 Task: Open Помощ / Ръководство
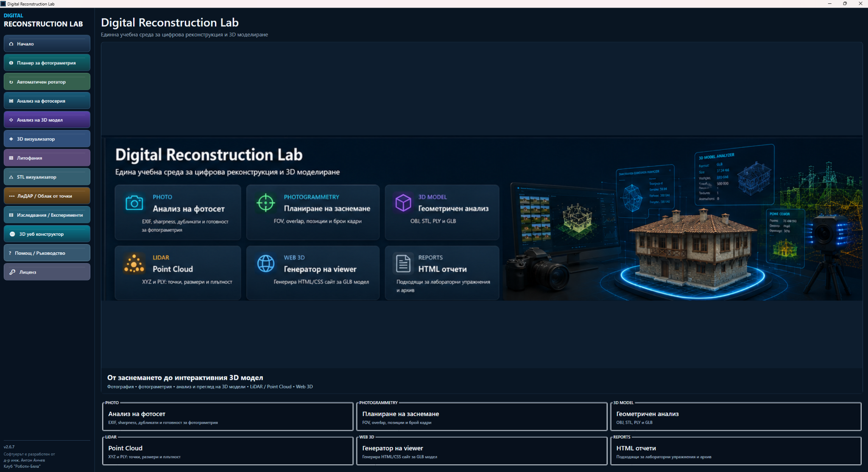coord(47,253)
